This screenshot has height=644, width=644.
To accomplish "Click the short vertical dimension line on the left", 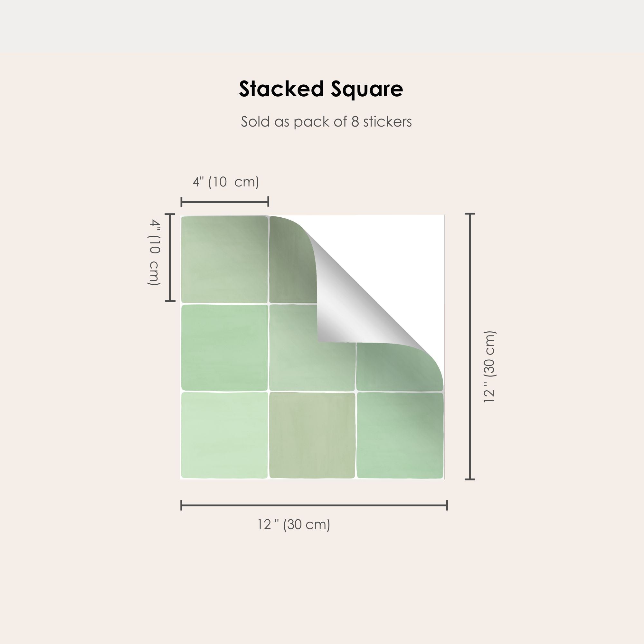I will point(170,257).
